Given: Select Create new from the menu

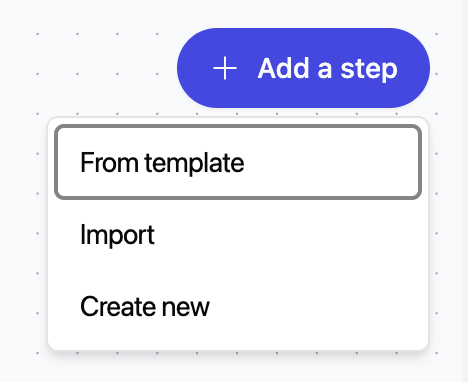Looking at the screenshot, I should click(238, 306).
